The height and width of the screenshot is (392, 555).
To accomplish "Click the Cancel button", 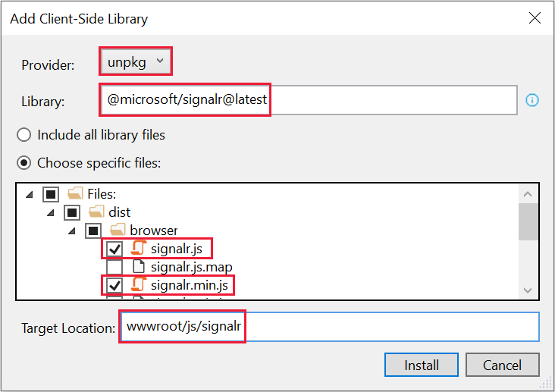I will (x=503, y=365).
